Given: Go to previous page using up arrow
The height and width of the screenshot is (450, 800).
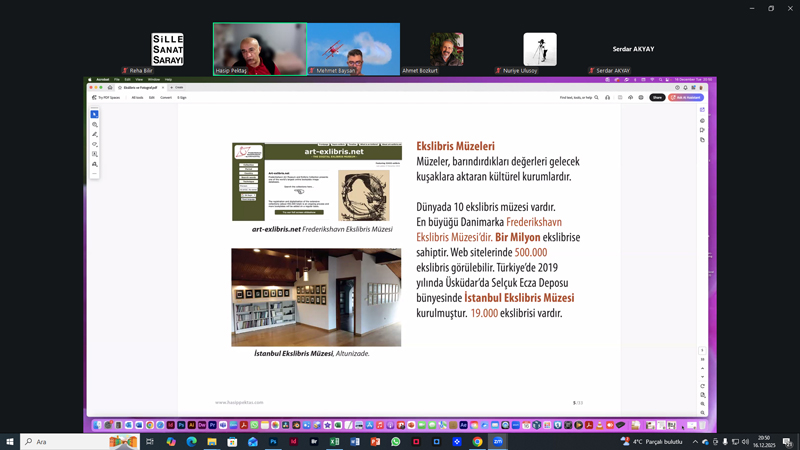Looking at the screenshot, I should (x=703, y=367).
